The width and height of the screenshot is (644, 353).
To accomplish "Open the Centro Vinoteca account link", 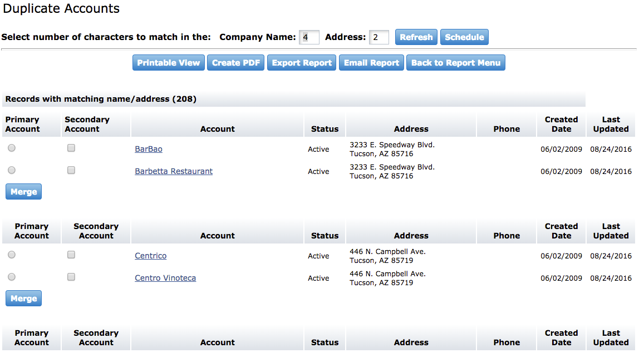I will point(165,278).
